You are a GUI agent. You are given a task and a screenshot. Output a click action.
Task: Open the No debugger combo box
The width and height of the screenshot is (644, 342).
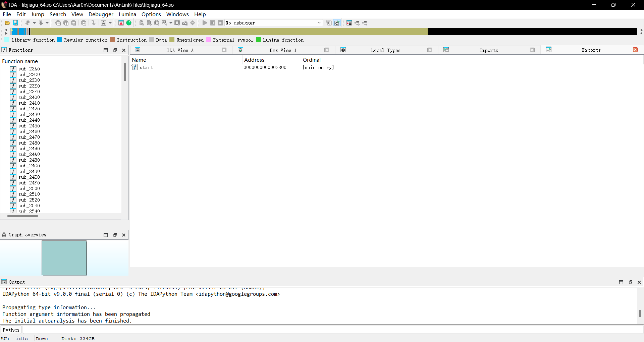274,23
